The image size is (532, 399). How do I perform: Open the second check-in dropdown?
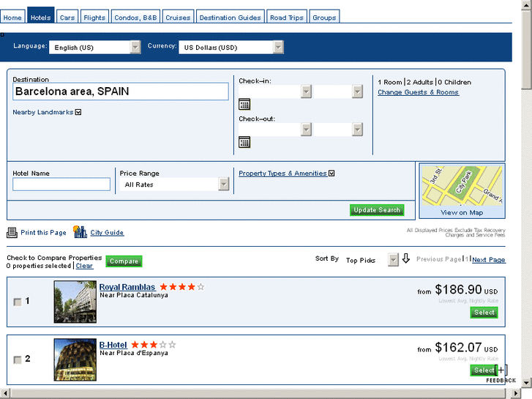click(x=338, y=92)
